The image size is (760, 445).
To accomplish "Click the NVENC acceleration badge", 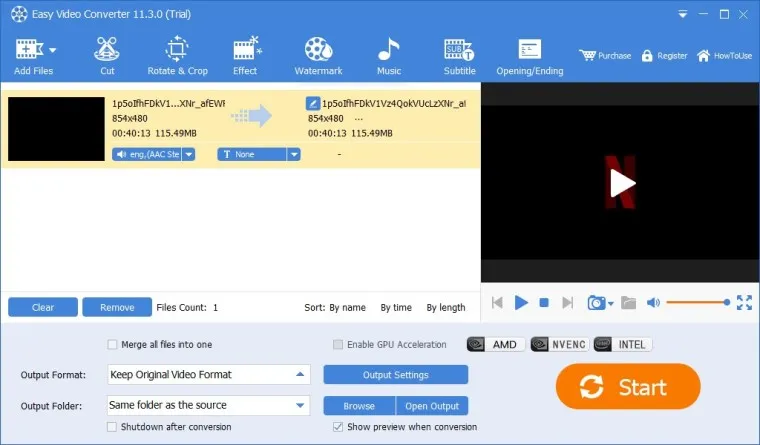I will 560,345.
